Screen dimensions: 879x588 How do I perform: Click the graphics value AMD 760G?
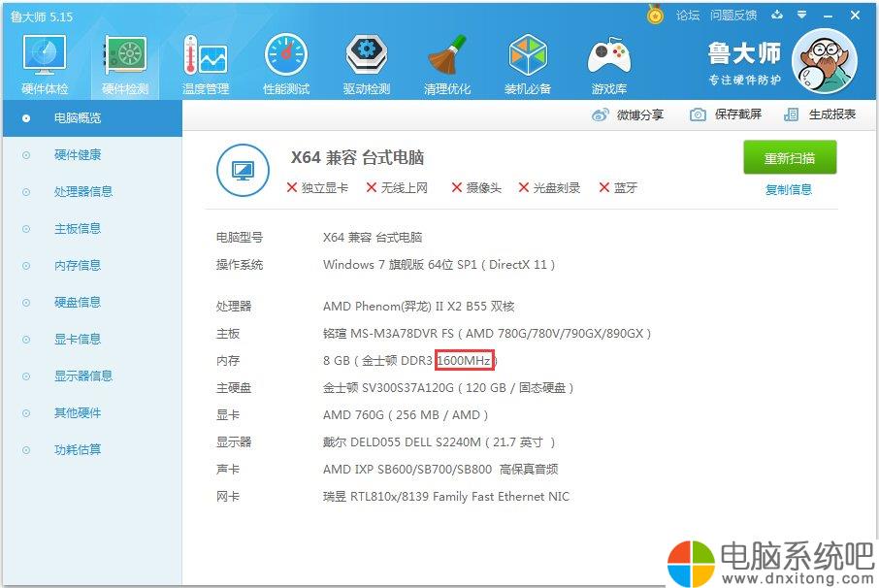coord(406,415)
